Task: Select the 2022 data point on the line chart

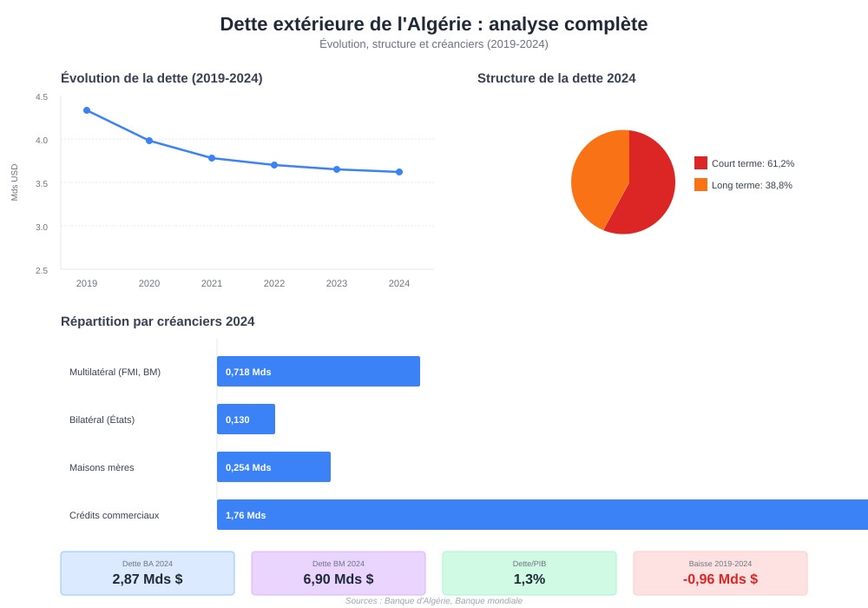Action: (274, 165)
